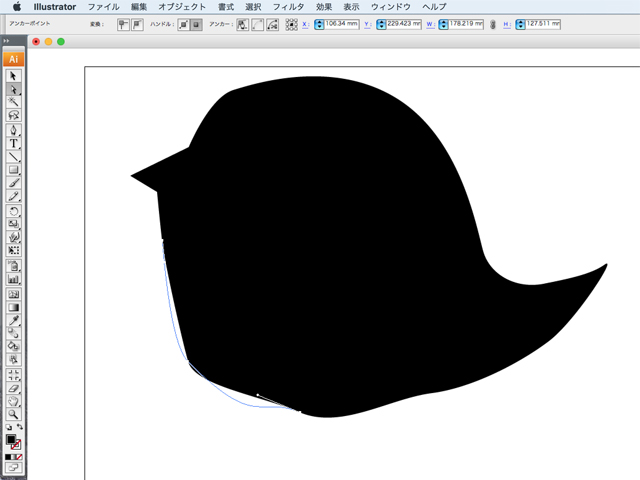Select the Type tool
Image resolution: width=640 pixels, height=480 pixels.
click(13, 143)
